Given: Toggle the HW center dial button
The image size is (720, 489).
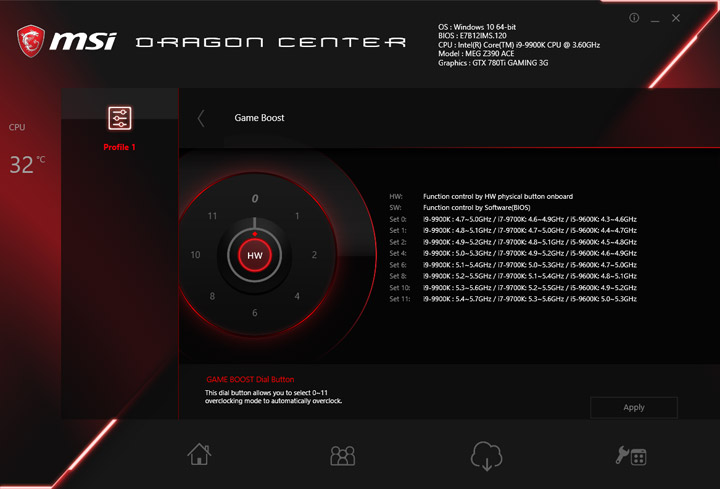Looking at the screenshot, I should pyautogui.click(x=255, y=255).
